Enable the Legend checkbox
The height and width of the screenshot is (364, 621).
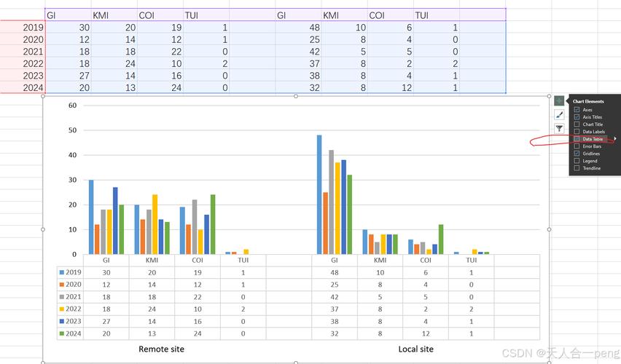pos(577,161)
